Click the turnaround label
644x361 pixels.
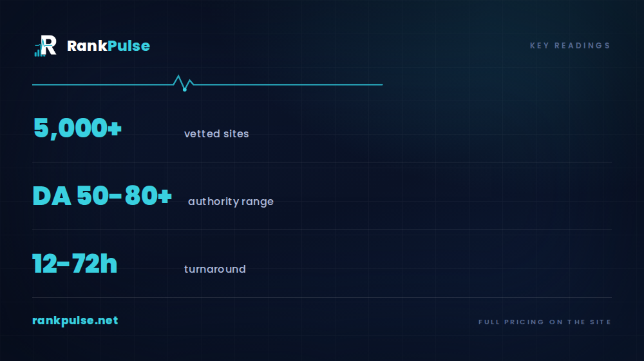(215, 269)
